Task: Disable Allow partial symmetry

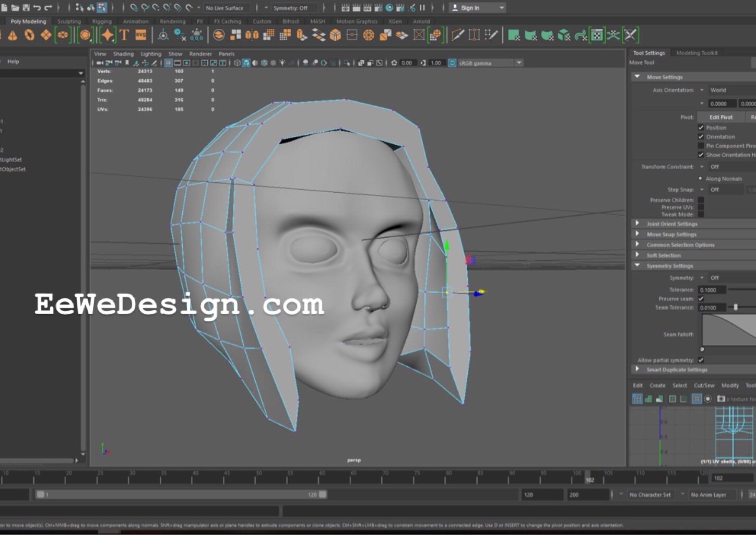Action: click(701, 359)
